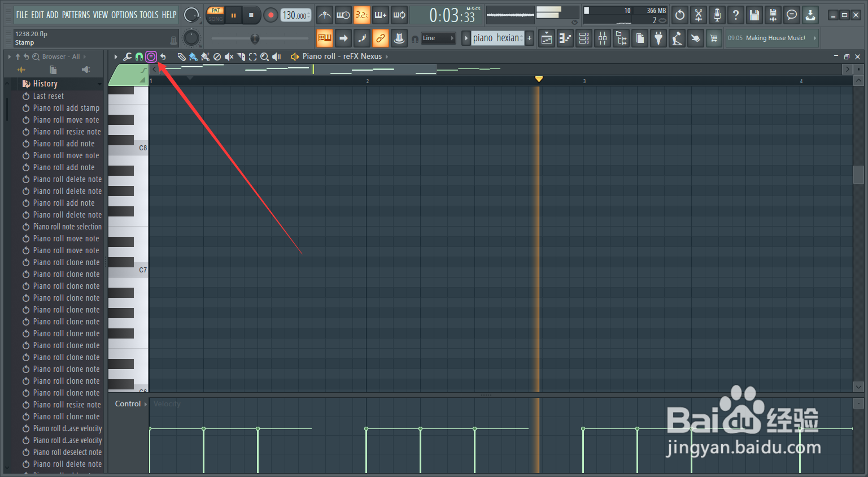Click the metronome icon
The height and width of the screenshot is (477, 868).
click(324, 15)
